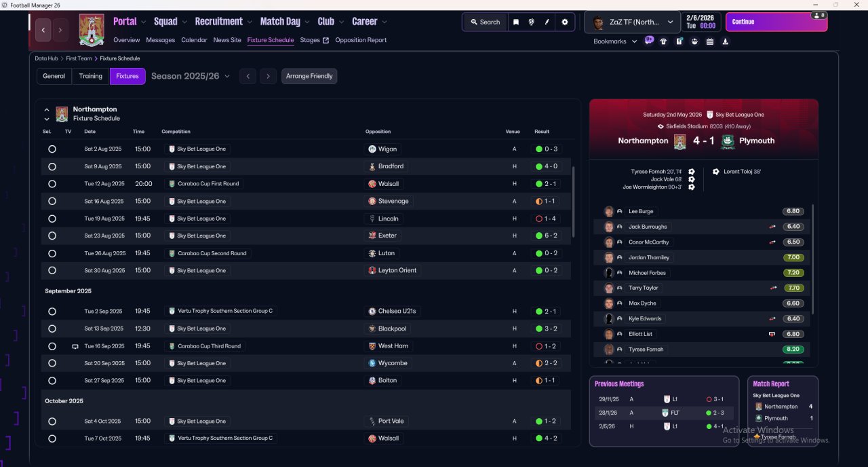868x467 pixels.
Task: Click Lee Burge player portrait
Action: [x=609, y=211]
